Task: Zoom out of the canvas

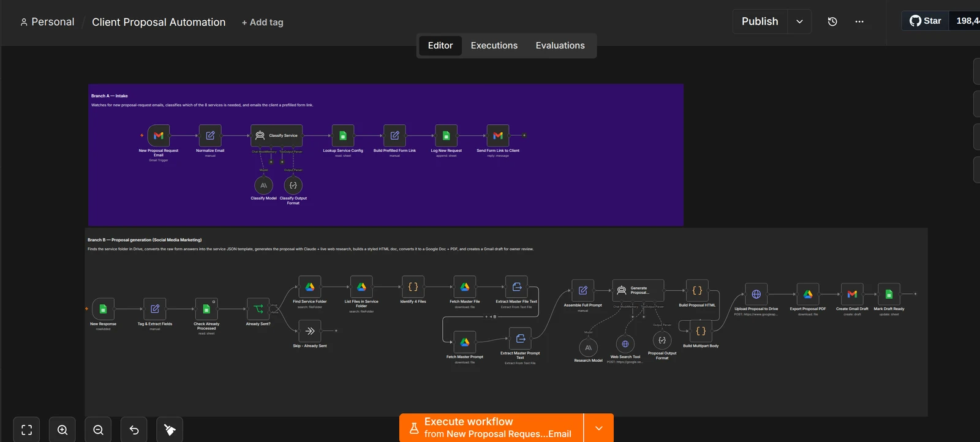Action: [98, 430]
